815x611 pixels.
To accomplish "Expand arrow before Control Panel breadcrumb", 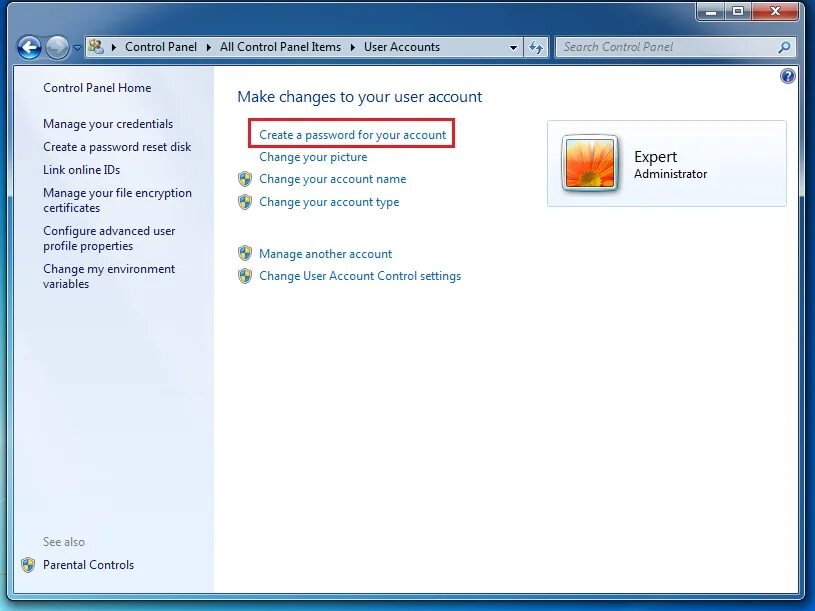I will (113, 47).
